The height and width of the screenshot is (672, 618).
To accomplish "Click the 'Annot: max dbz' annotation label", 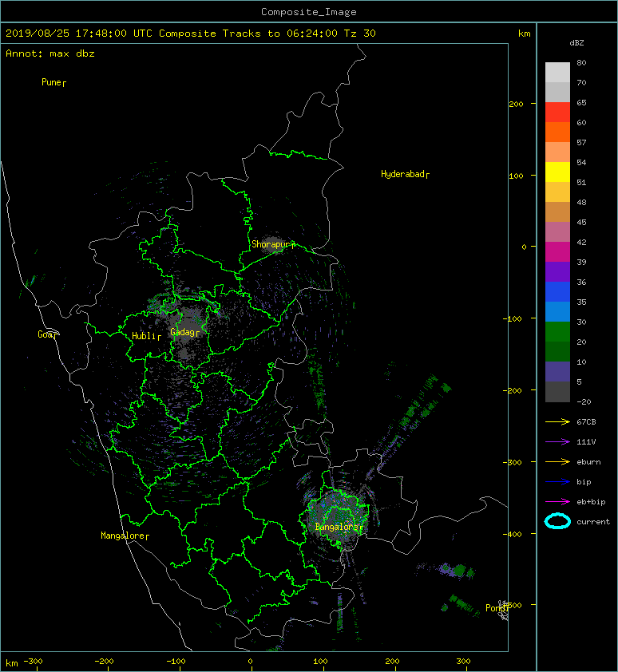I will (x=50, y=53).
